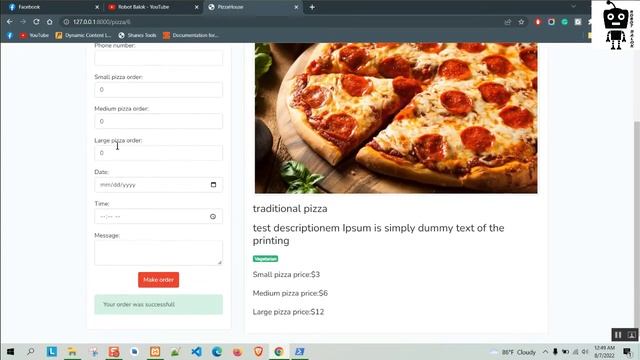This screenshot has height=360, width=640.
Task: Switch to the Facebook tab
Action: [54, 7]
